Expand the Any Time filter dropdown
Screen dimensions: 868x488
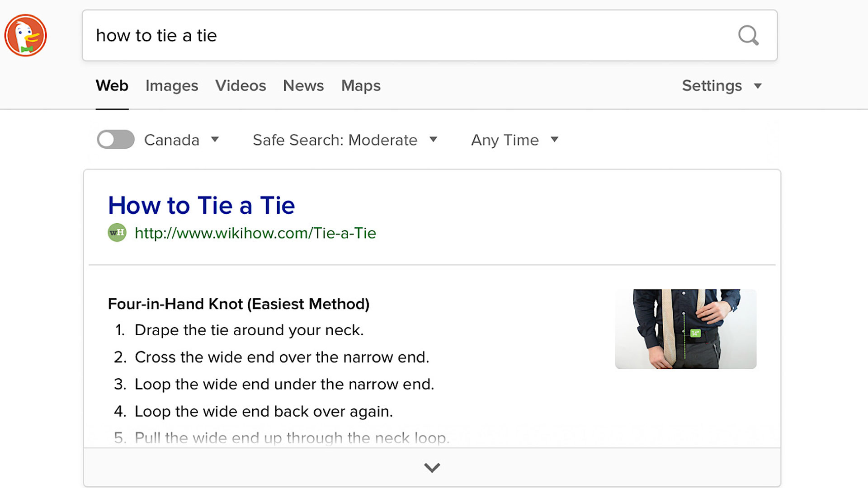click(x=514, y=140)
